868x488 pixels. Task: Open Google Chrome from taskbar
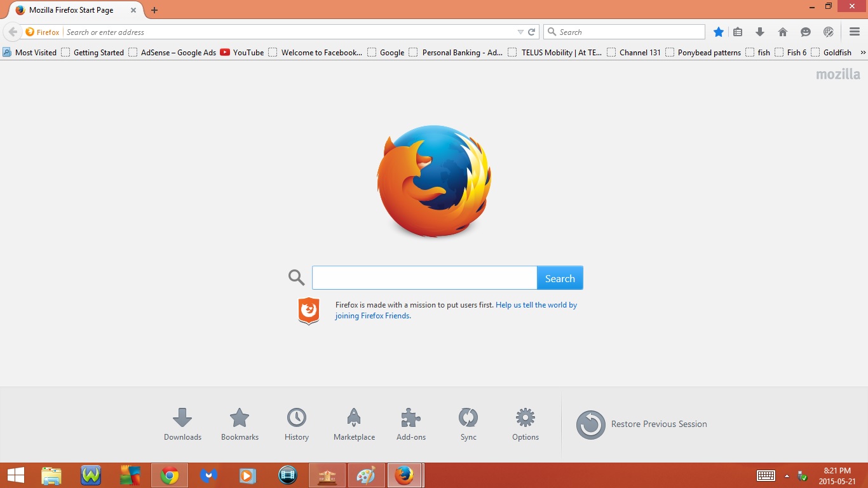point(170,475)
